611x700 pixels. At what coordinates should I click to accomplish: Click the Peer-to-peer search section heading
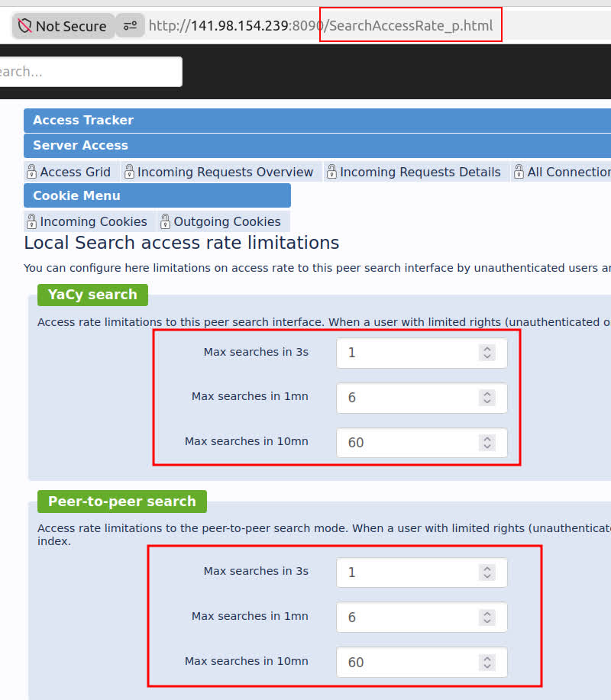[122, 502]
